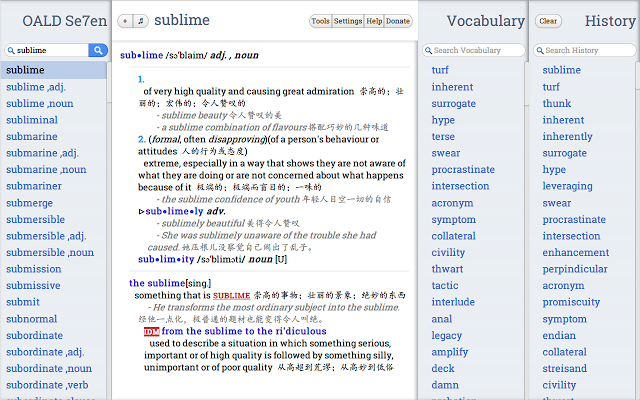Open the Tools menu
This screenshot has height=400, width=640.
pos(320,21)
